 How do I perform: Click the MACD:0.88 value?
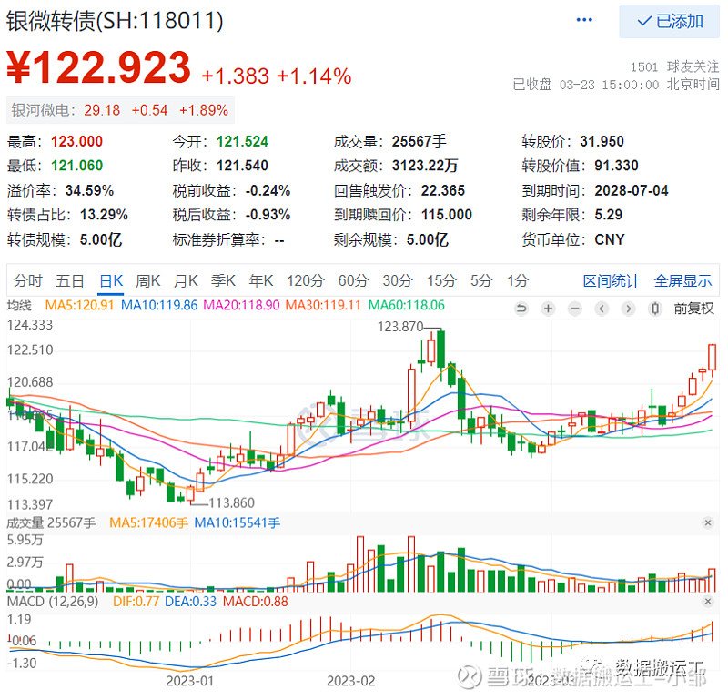pos(256,602)
